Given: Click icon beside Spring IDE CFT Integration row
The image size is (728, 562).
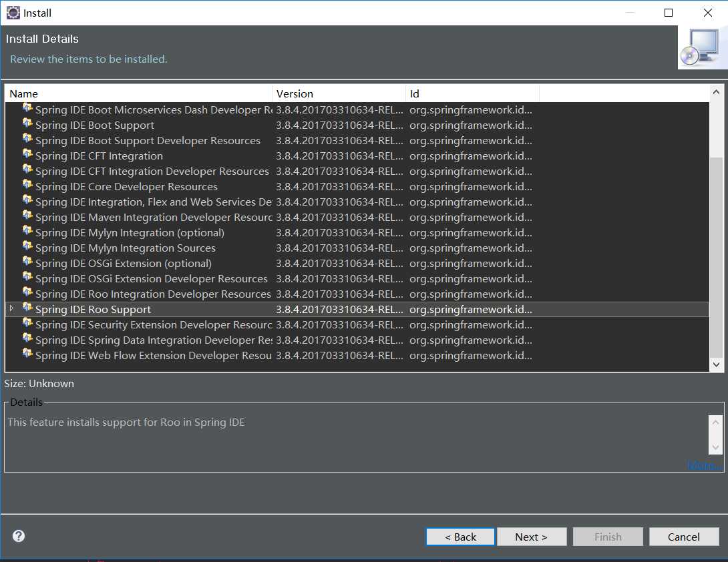Looking at the screenshot, I should click(27, 155).
